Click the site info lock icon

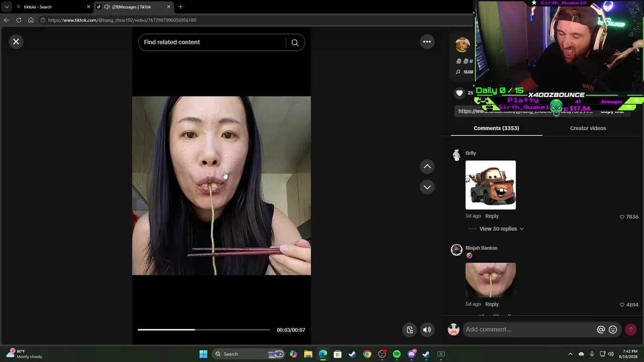click(x=43, y=20)
